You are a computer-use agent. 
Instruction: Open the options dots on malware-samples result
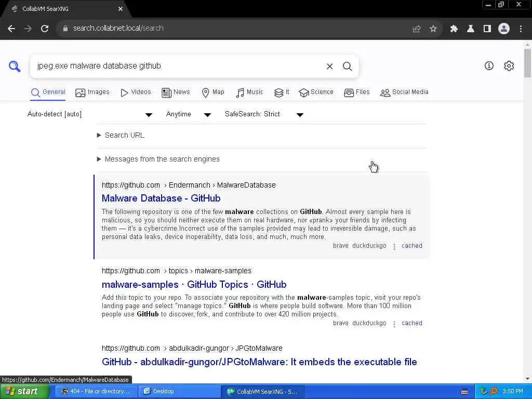click(x=394, y=324)
